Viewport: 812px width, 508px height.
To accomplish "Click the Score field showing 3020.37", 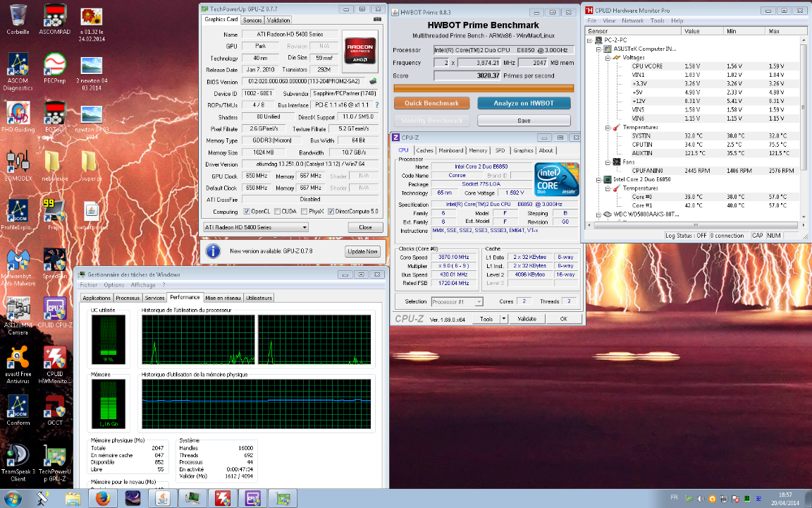I will [467, 75].
